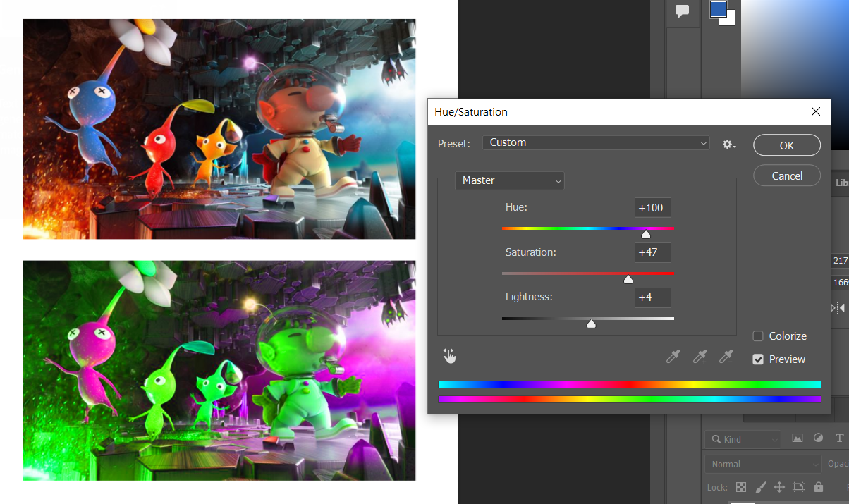The image size is (849, 504).
Task: Click the white background color swatch
Action: tap(729, 20)
